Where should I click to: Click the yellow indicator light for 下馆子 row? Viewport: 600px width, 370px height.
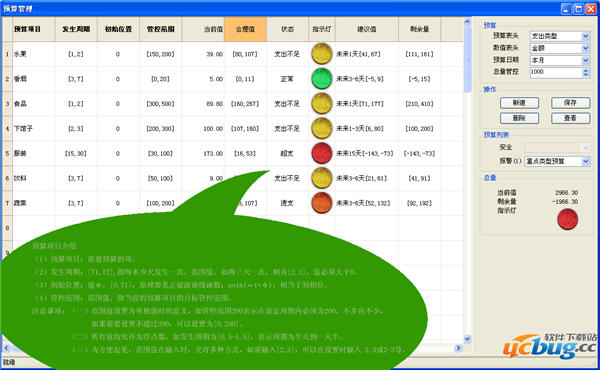[x=322, y=129]
